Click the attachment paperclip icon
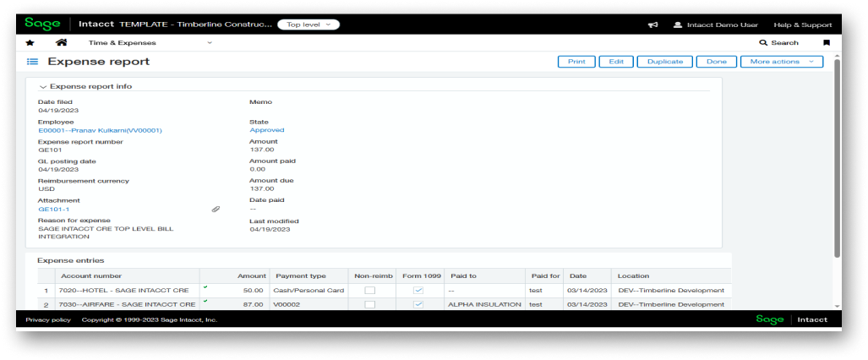Viewport: 868px width, 360px height. pyautogui.click(x=216, y=210)
